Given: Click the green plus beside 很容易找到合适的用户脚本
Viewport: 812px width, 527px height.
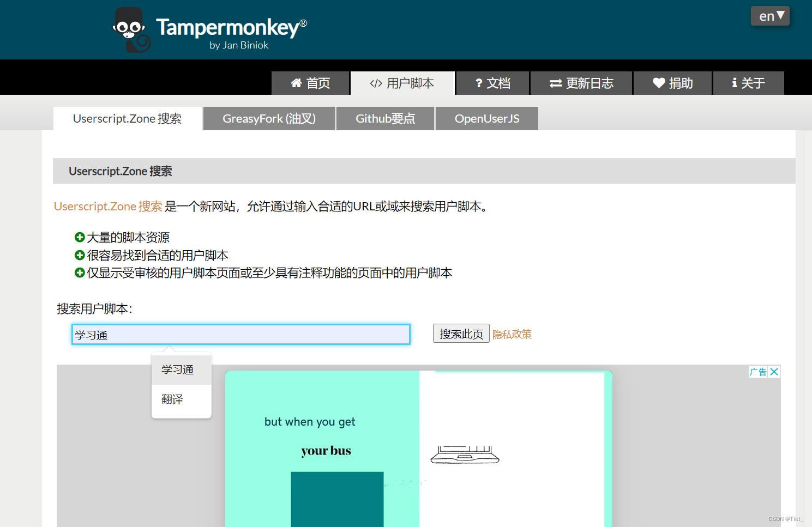Looking at the screenshot, I should click(80, 255).
